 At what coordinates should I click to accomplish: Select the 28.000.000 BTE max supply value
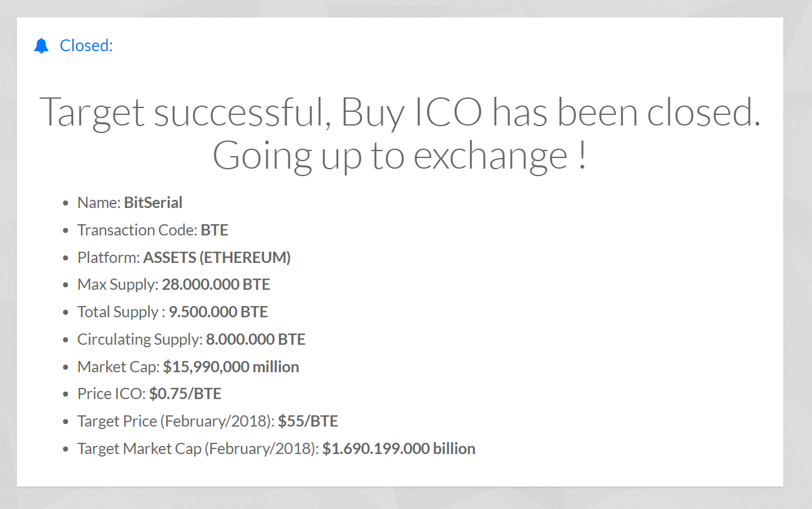[x=216, y=285]
